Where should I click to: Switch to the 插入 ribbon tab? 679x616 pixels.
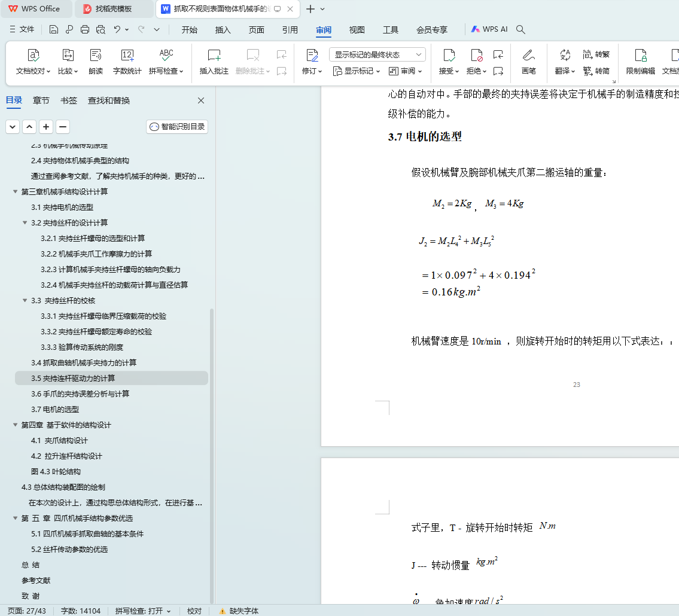pos(223,30)
